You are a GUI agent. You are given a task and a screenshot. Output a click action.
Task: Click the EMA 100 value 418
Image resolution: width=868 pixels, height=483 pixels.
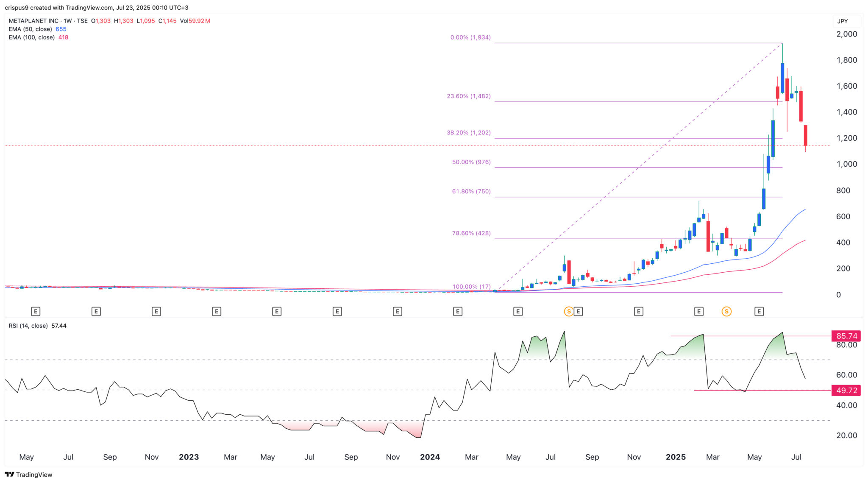pyautogui.click(x=64, y=37)
